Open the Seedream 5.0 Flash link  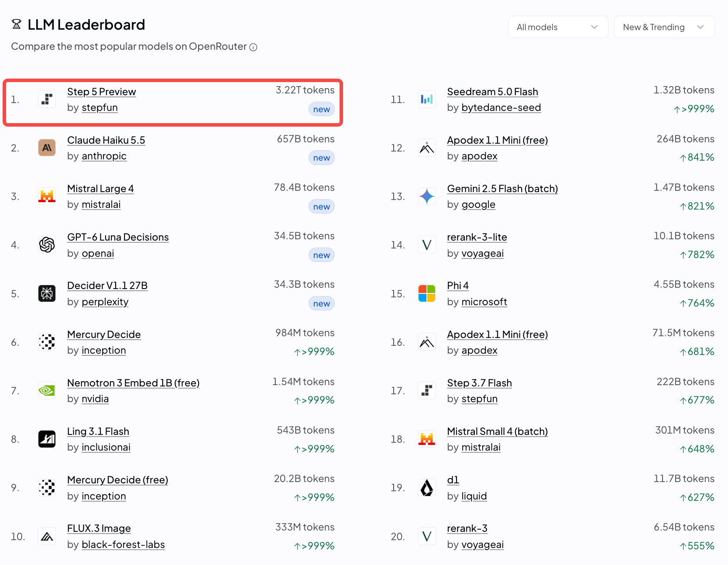pyautogui.click(x=492, y=92)
